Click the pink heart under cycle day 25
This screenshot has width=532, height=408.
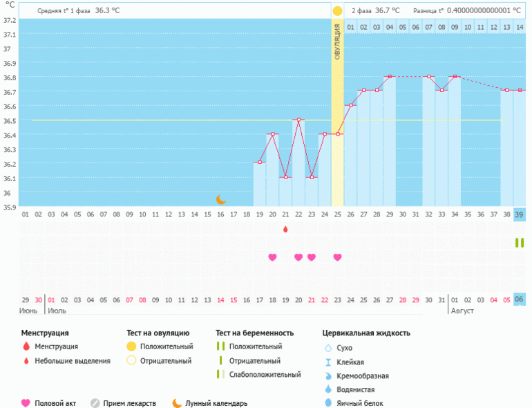coord(338,257)
